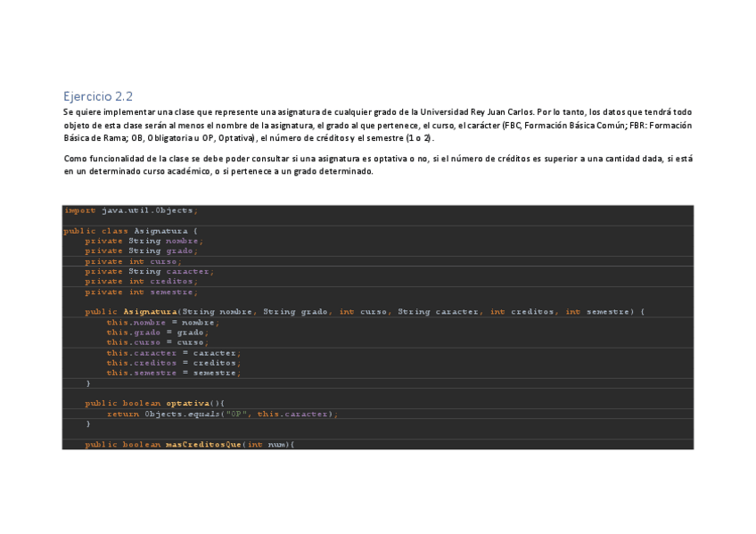756x534 pixels.
Task: Click the "private int creditos;" field line
Action: (141, 282)
